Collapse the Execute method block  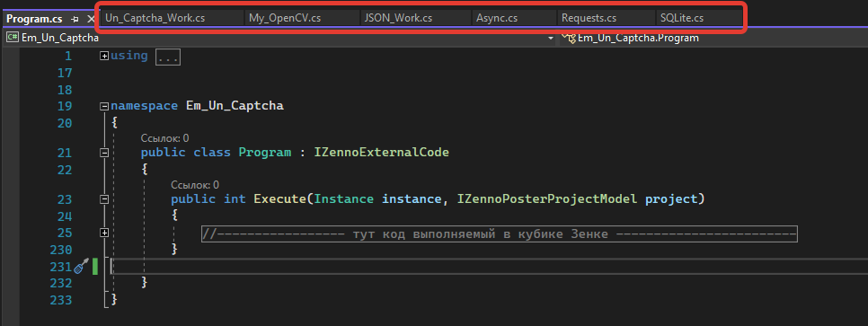tap(103, 199)
